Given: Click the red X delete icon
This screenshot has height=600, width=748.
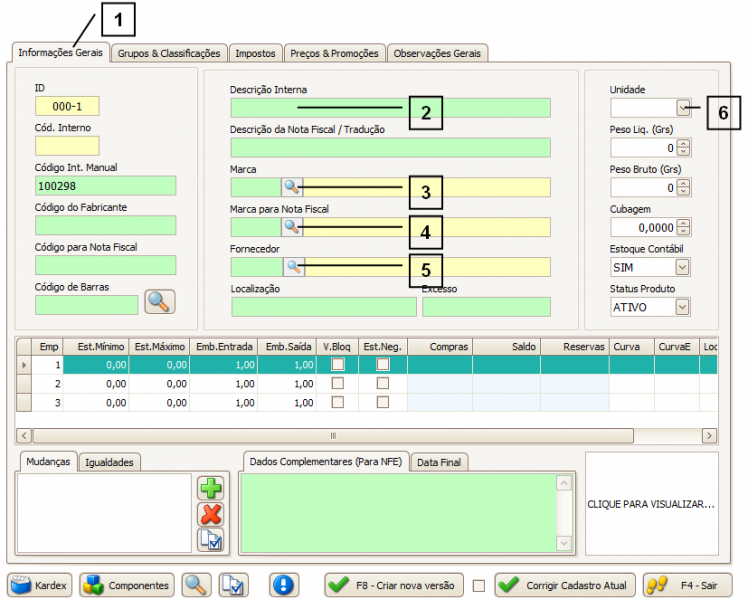Looking at the screenshot, I should click(x=211, y=515).
